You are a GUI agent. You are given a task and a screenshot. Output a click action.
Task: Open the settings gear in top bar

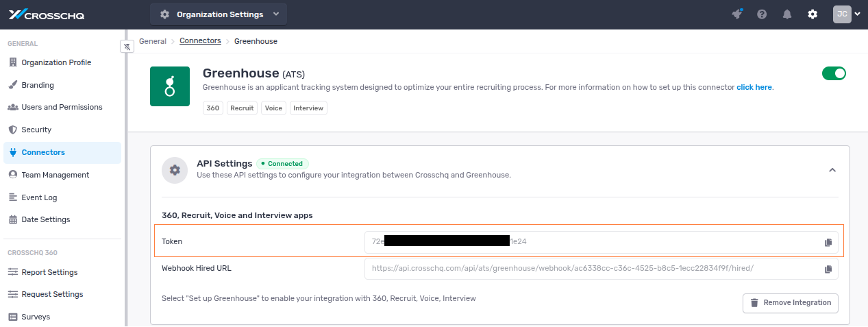tap(813, 14)
